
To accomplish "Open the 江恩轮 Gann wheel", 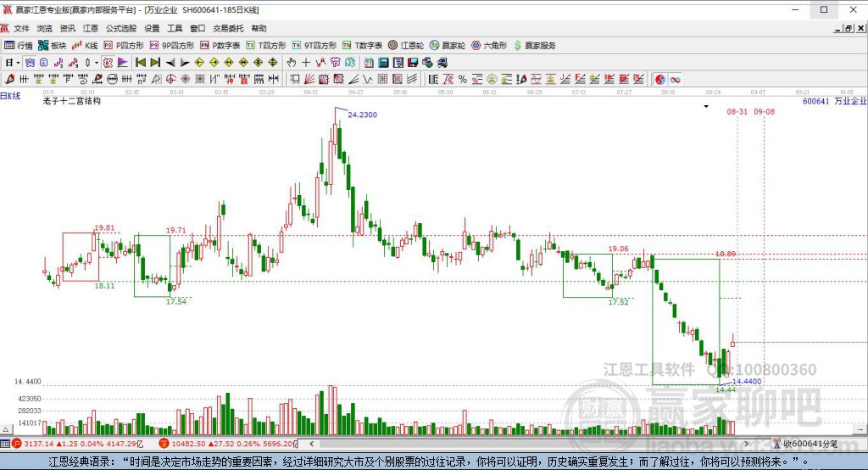I will [x=406, y=46].
